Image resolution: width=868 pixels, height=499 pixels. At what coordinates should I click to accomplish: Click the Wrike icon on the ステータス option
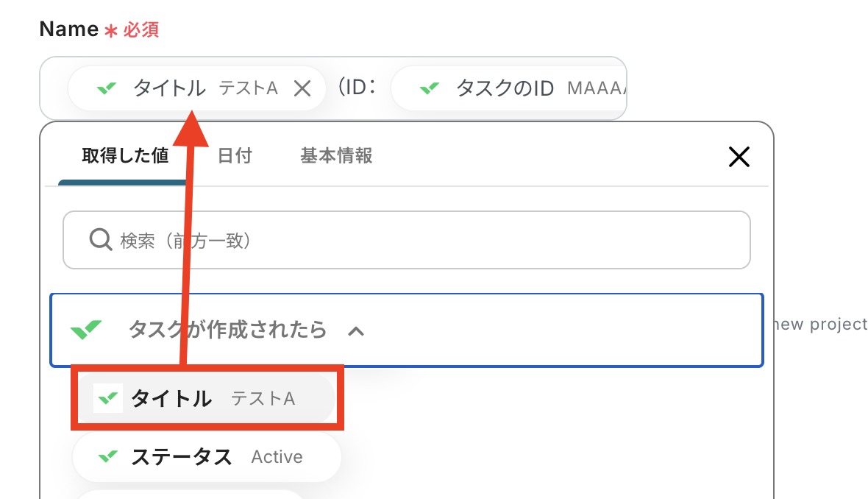pos(107,457)
